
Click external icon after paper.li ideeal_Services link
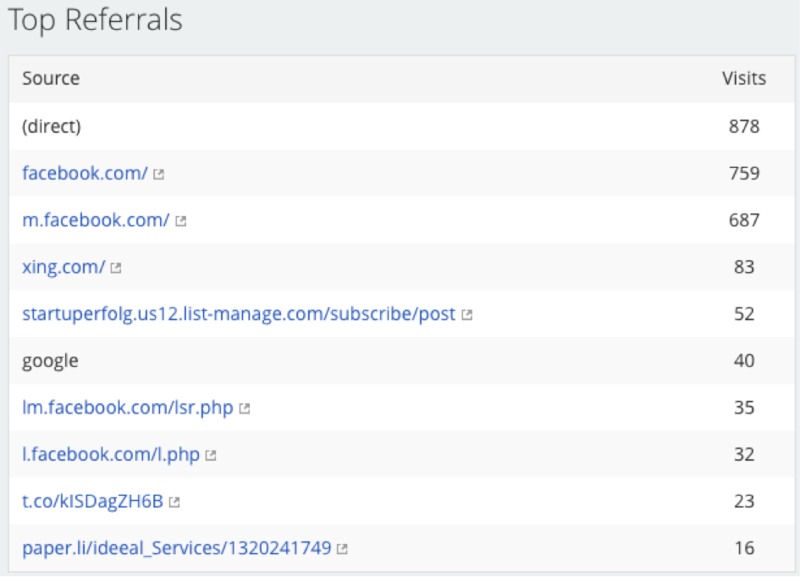point(342,549)
